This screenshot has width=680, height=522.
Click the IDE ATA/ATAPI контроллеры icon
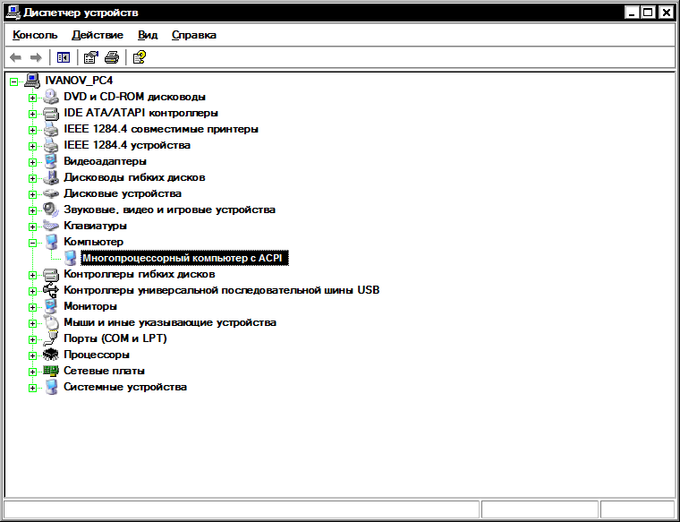tap(51, 113)
